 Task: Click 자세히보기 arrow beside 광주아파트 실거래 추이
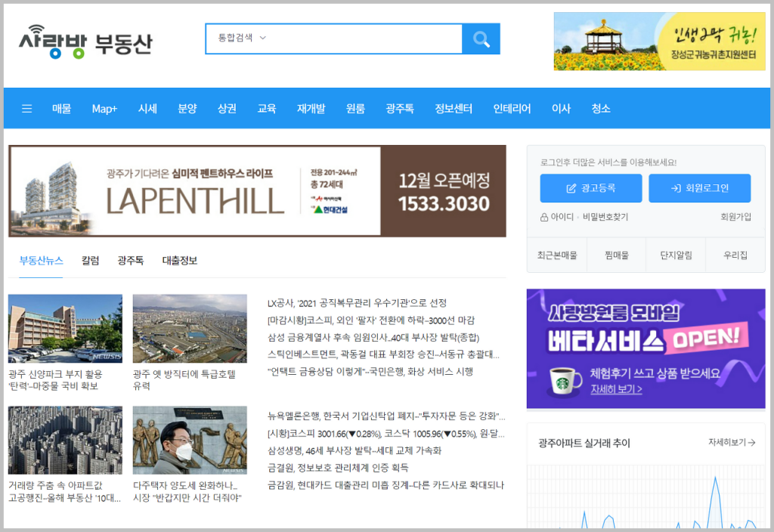tap(732, 442)
